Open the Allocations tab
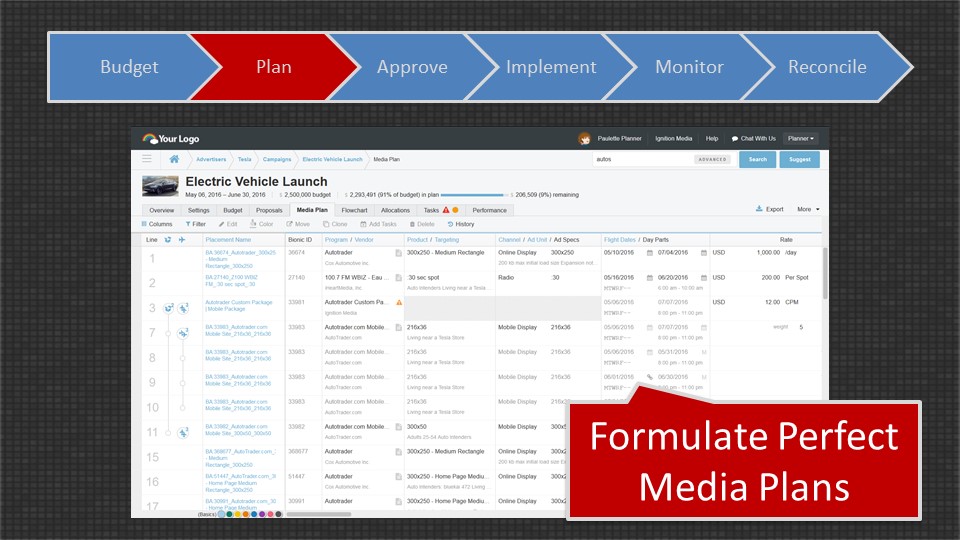The width and height of the screenshot is (960, 540). (x=395, y=210)
